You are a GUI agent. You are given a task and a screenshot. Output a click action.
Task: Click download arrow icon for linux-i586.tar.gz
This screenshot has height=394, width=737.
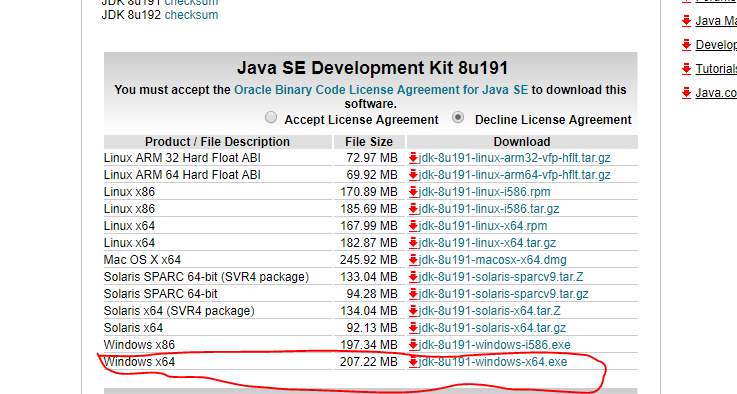[x=413, y=209]
